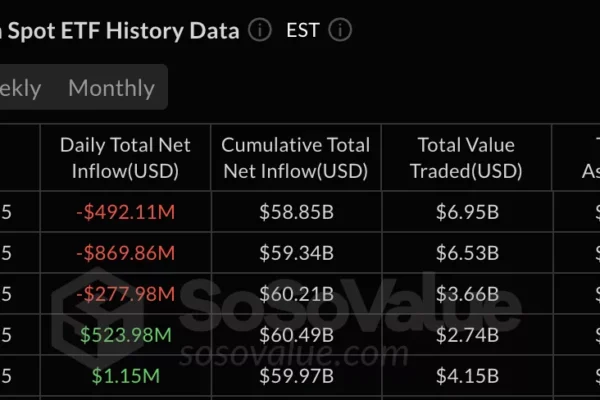
Task: Select the $59.34B cumulative inflow cell
Action: click(296, 253)
